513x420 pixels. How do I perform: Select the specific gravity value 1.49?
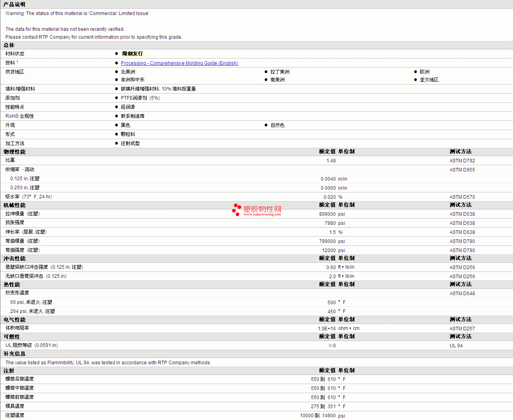tap(331, 161)
